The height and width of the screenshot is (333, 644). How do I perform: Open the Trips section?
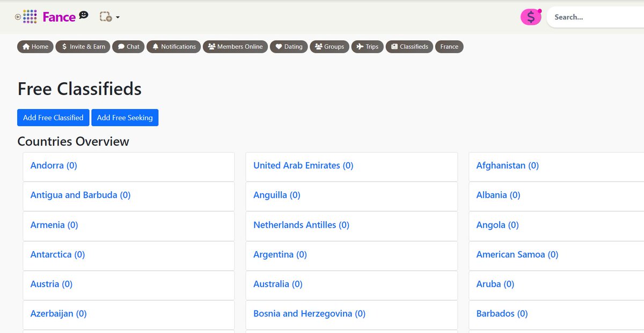pos(368,47)
